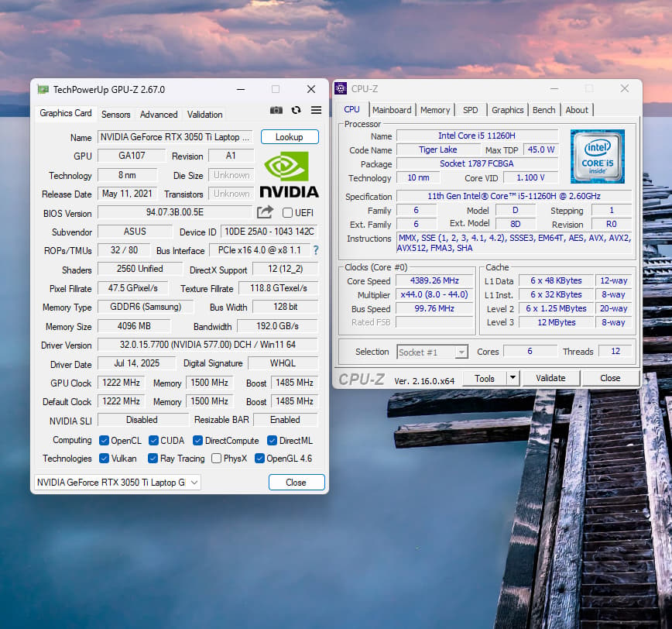Click the Intel Core i5 badge
This screenshot has height=629, width=672.
[x=598, y=156]
